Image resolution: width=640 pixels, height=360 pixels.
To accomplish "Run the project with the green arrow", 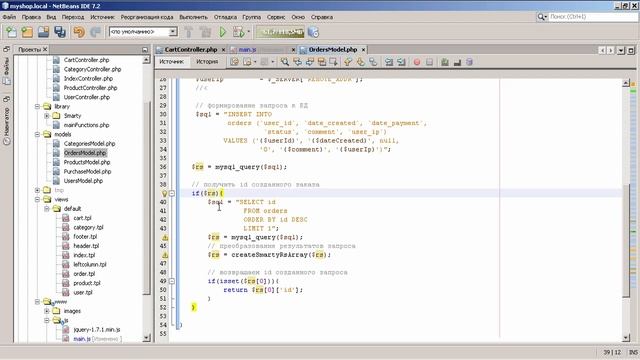I will [223, 32].
